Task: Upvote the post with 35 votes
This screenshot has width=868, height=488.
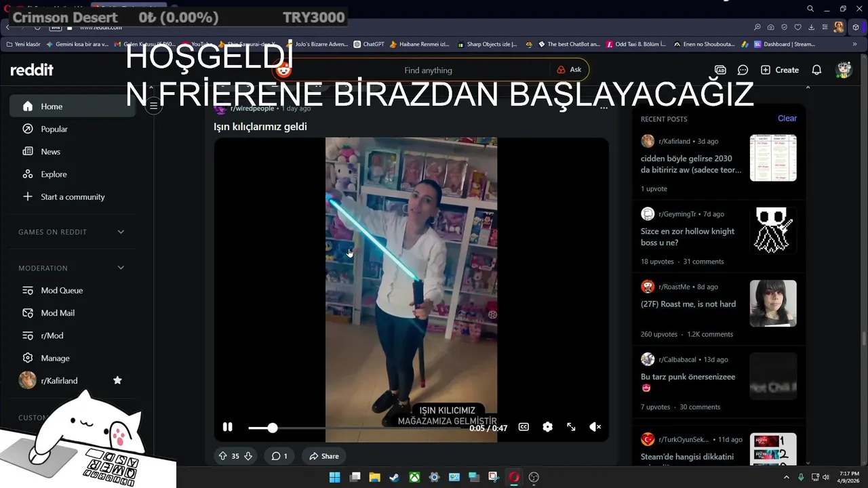Action: [x=222, y=456]
